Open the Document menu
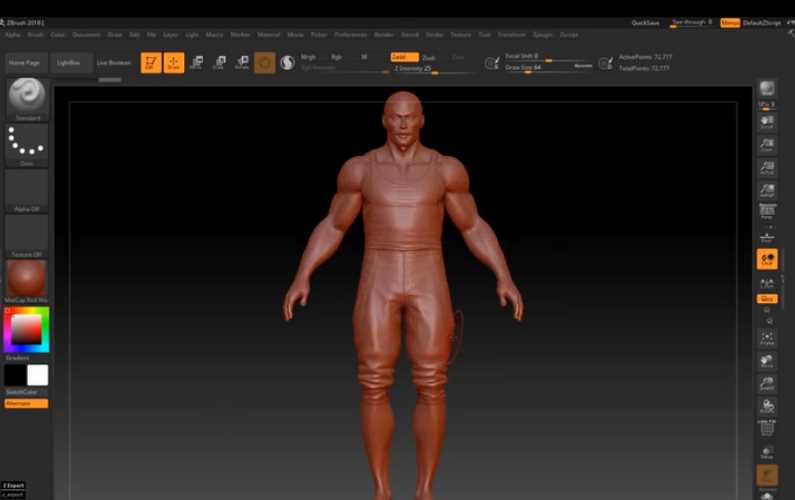Screen dimensions: 795x500 (x=86, y=35)
